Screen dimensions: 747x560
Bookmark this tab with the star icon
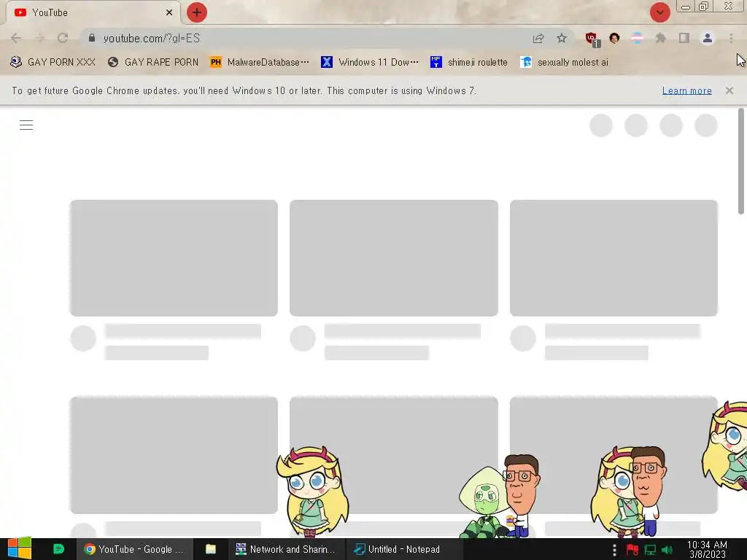(562, 38)
